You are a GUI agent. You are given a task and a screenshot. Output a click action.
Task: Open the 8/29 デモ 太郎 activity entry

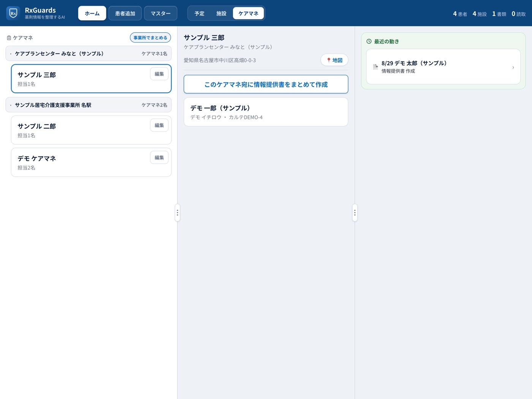pos(443,66)
